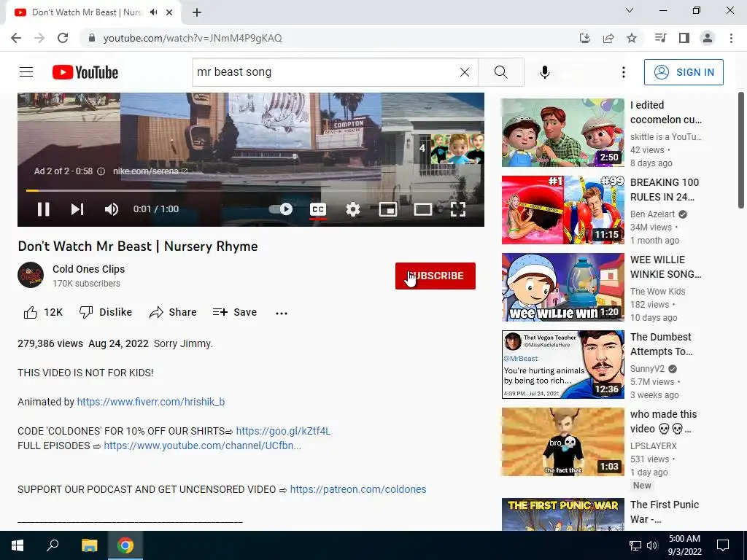Open the Cold Ones Clips channel name
The width and height of the screenshot is (747, 560).
pyautogui.click(x=88, y=269)
